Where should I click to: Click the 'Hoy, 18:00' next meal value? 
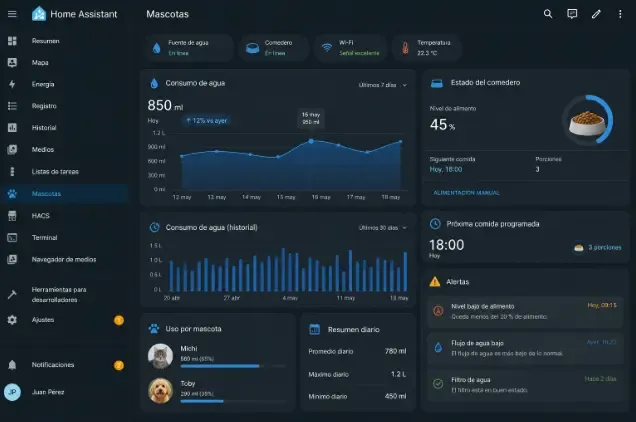coord(446,169)
